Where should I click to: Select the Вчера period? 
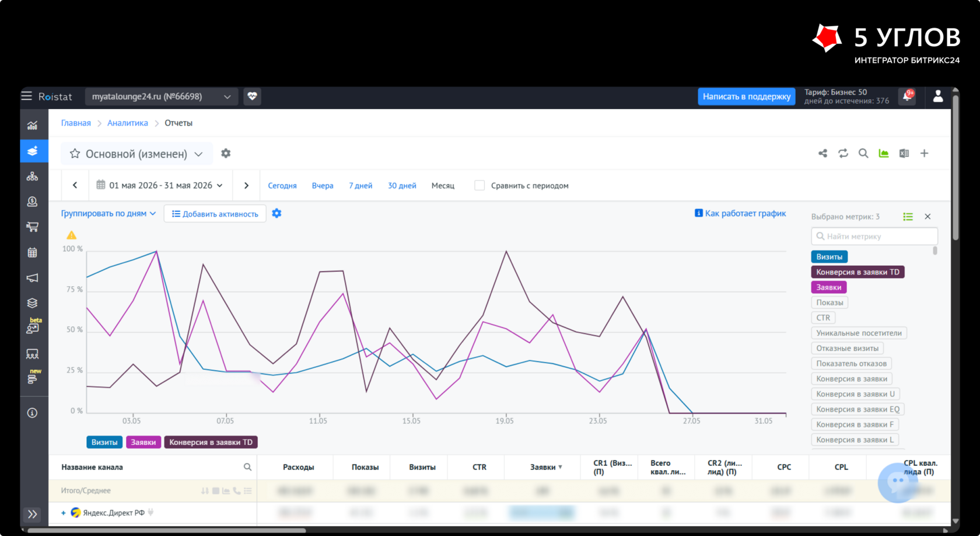click(323, 186)
